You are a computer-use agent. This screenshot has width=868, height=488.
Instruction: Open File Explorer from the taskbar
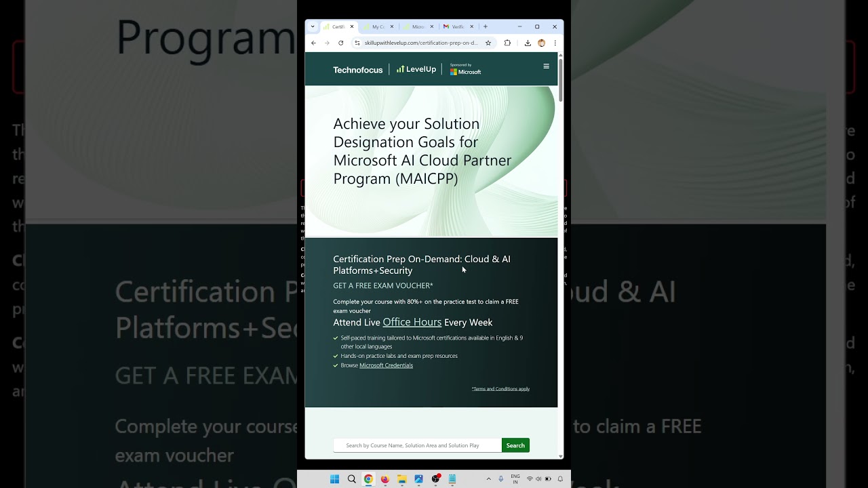(x=402, y=479)
